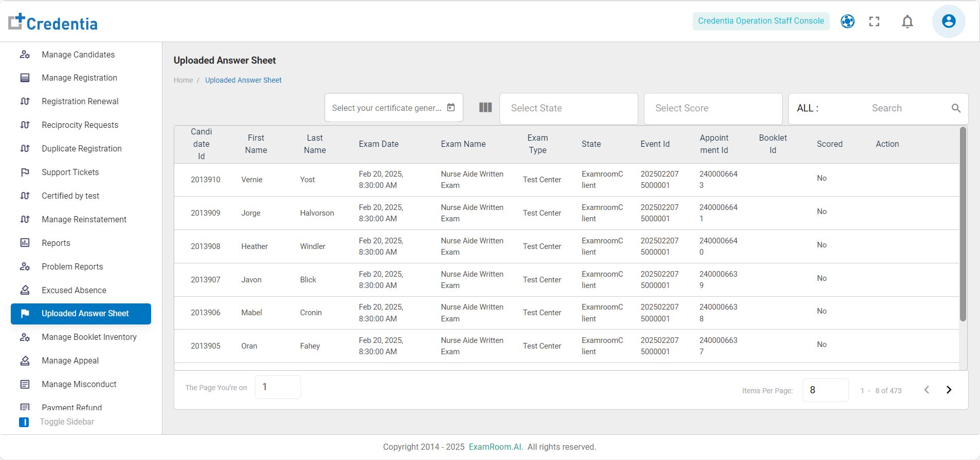Open the Select State dropdown
This screenshot has width=980, height=460.
[x=568, y=108]
